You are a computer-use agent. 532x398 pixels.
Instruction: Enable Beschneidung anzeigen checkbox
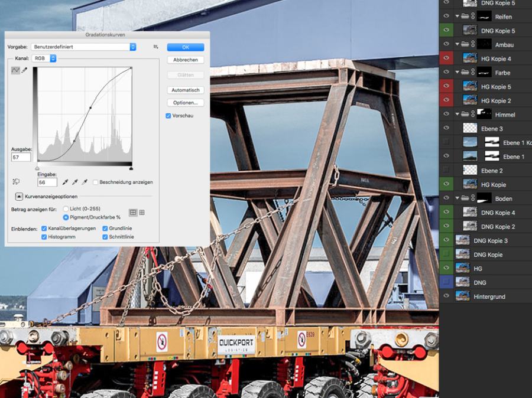[96, 182]
